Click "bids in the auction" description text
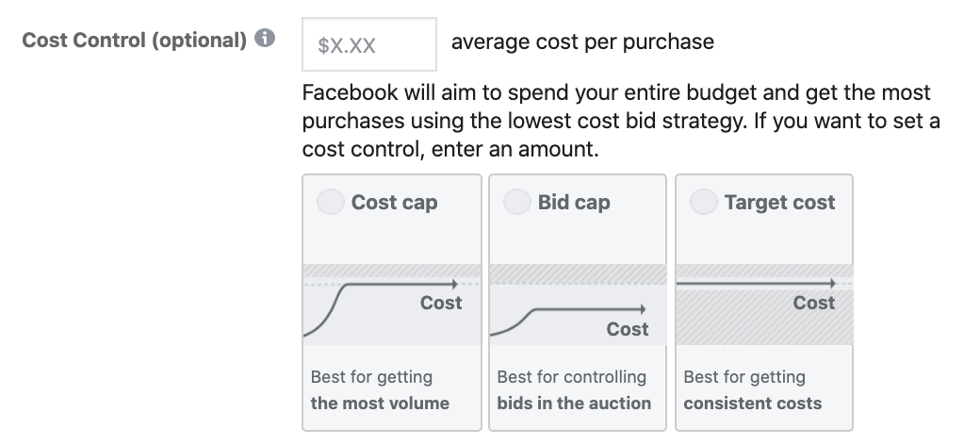Viewport: 980px width, 445px height. coord(574,404)
